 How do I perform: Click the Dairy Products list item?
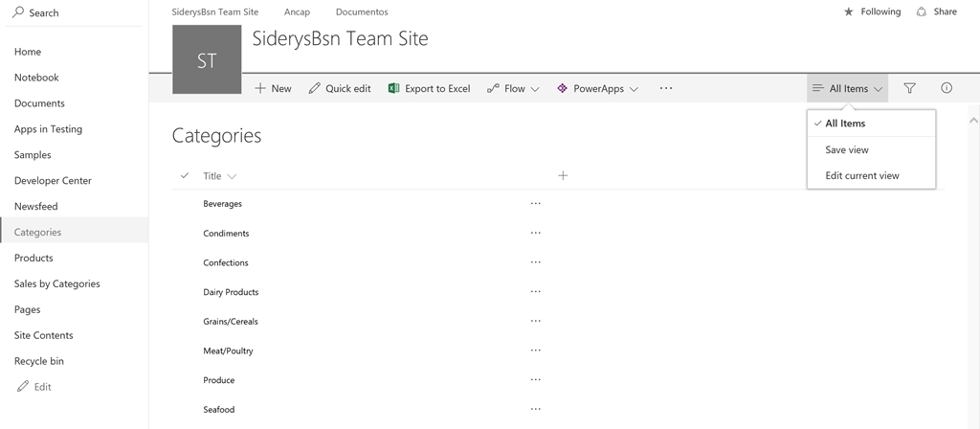231,292
